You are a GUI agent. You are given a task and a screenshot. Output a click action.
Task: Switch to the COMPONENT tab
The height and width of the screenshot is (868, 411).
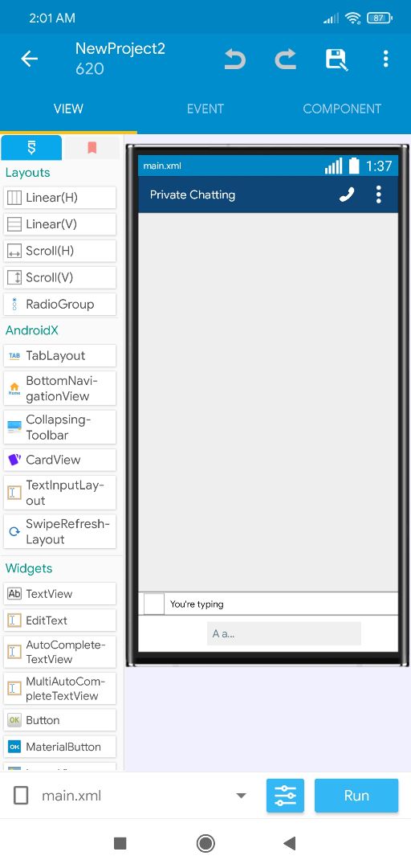coord(342,108)
